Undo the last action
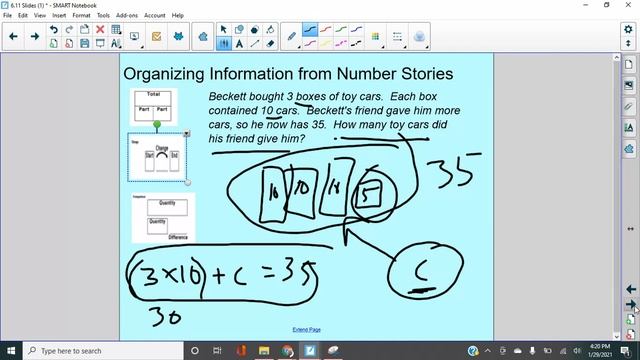Screen dimensions: 640x360 point(53,29)
